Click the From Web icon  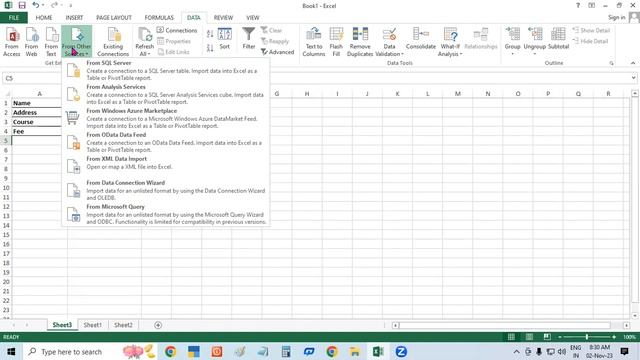(31, 42)
